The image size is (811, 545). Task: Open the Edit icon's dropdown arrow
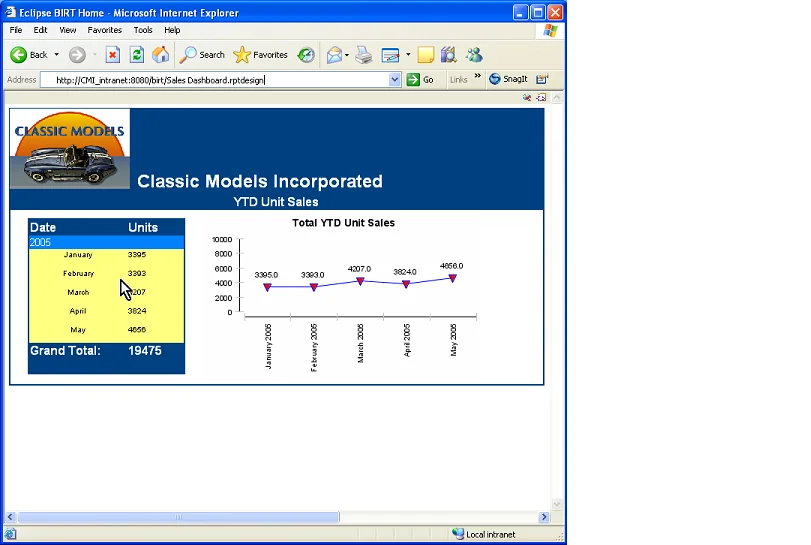point(408,54)
